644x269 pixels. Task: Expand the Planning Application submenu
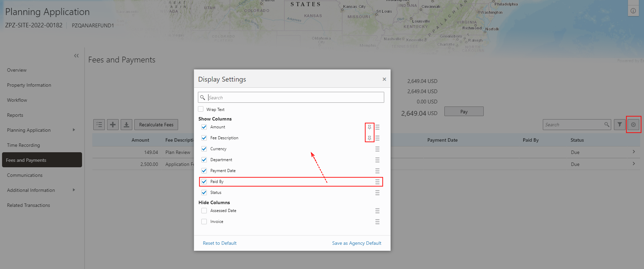coord(74,130)
